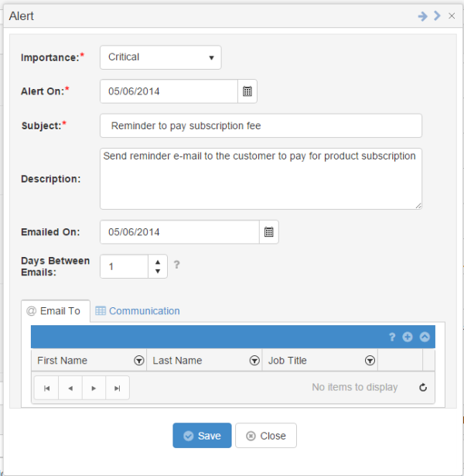Image resolution: width=464 pixels, height=476 pixels.
Task: Click the grid help question mark icon
Action: point(392,337)
